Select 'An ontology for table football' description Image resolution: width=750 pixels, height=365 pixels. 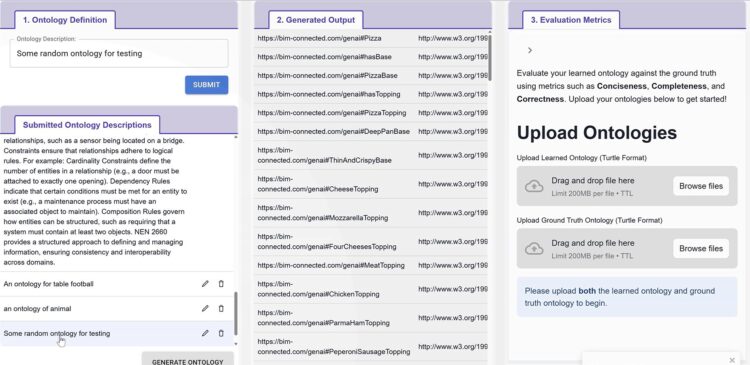tap(48, 284)
